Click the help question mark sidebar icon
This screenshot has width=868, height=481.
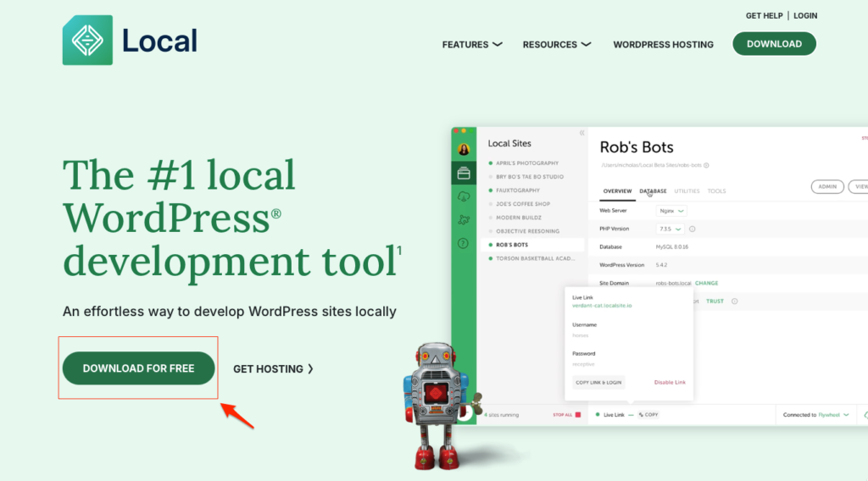pyautogui.click(x=464, y=243)
